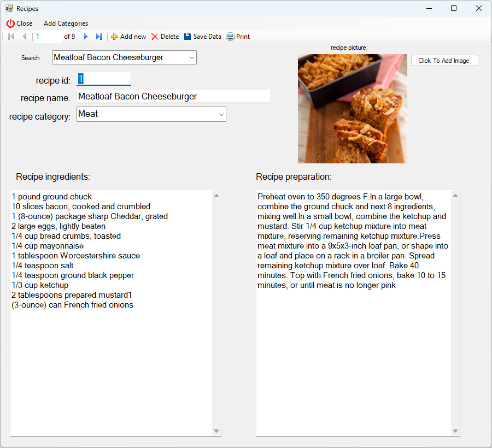The height and width of the screenshot is (448, 492).
Task: Expand the recipe category dropdown
Action: tap(221, 114)
